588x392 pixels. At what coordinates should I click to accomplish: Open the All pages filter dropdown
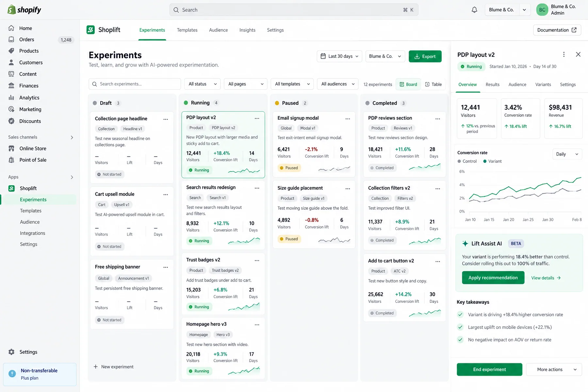246,84
